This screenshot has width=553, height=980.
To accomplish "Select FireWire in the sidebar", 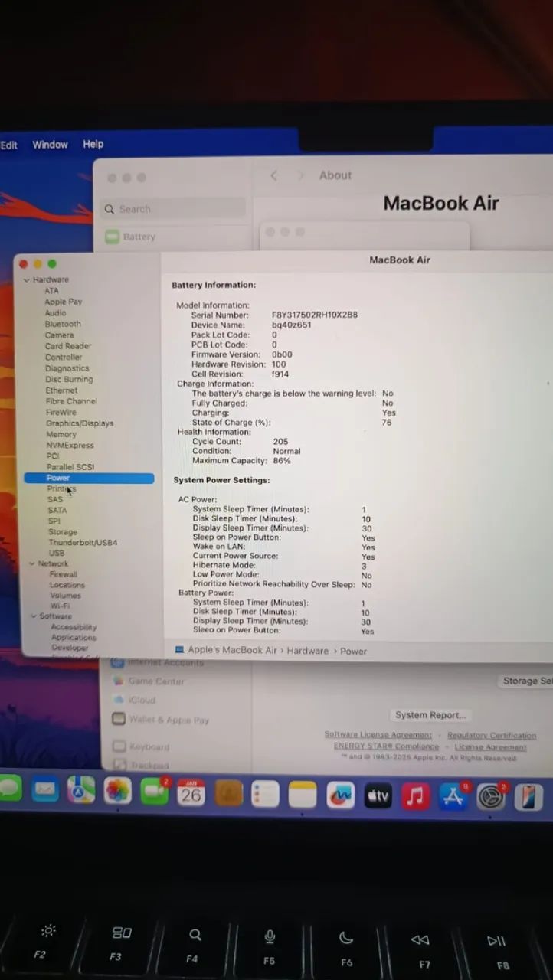I will pyautogui.click(x=61, y=412).
